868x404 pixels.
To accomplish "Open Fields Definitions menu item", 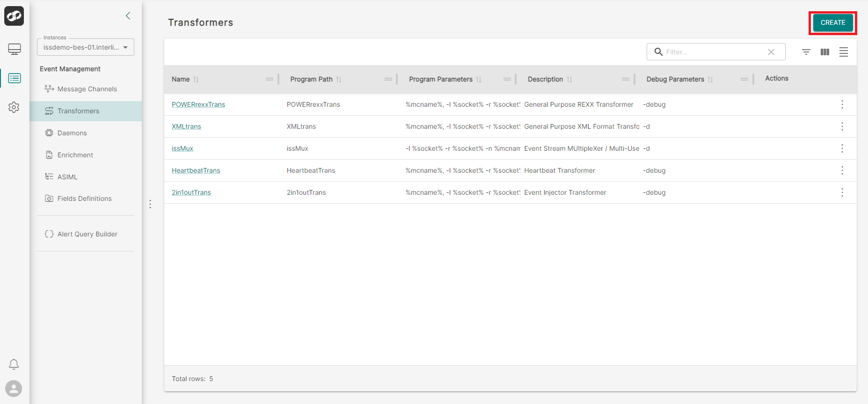I will [86, 198].
